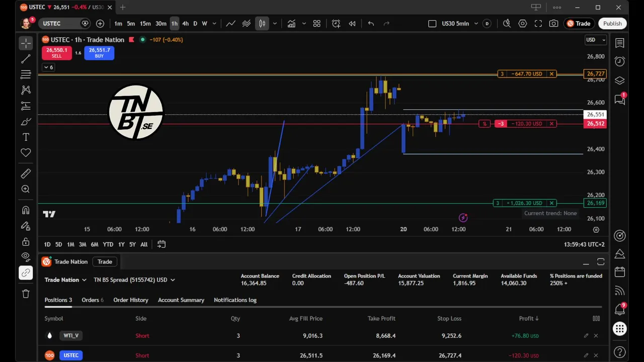Remove drawings with the trash icon
The width and height of the screenshot is (644, 362).
pos(26,294)
